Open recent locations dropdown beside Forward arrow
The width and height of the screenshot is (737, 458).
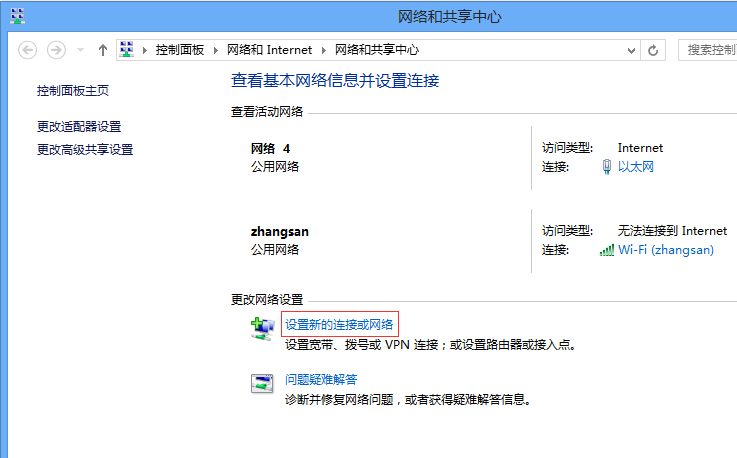pos(79,50)
